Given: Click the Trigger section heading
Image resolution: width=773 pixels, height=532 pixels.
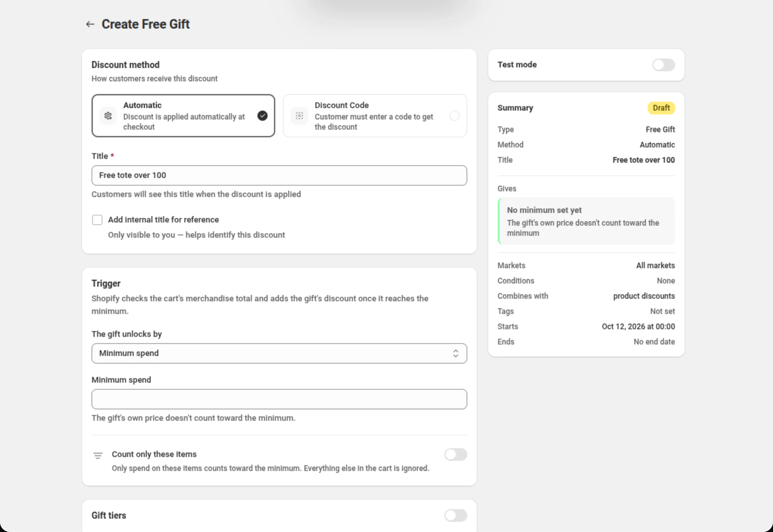Looking at the screenshot, I should [x=106, y=284].
